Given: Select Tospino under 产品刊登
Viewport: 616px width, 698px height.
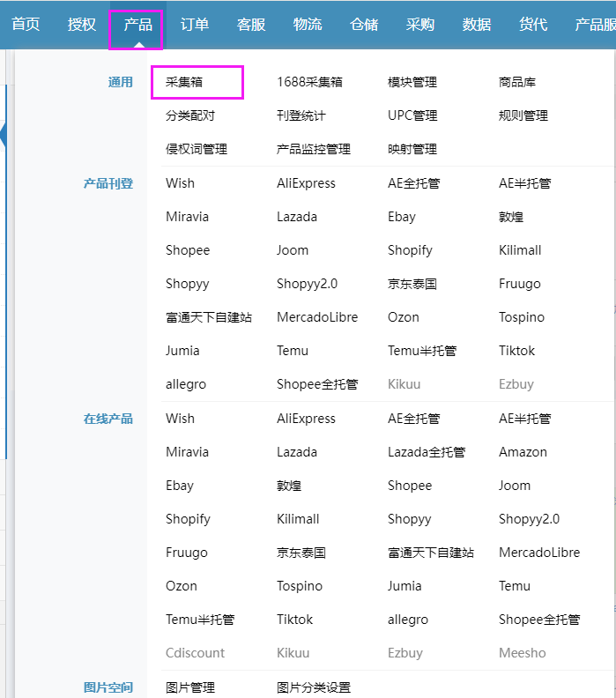Looking at the screenshot, I should pyautogui.click(x=521, y=317).
